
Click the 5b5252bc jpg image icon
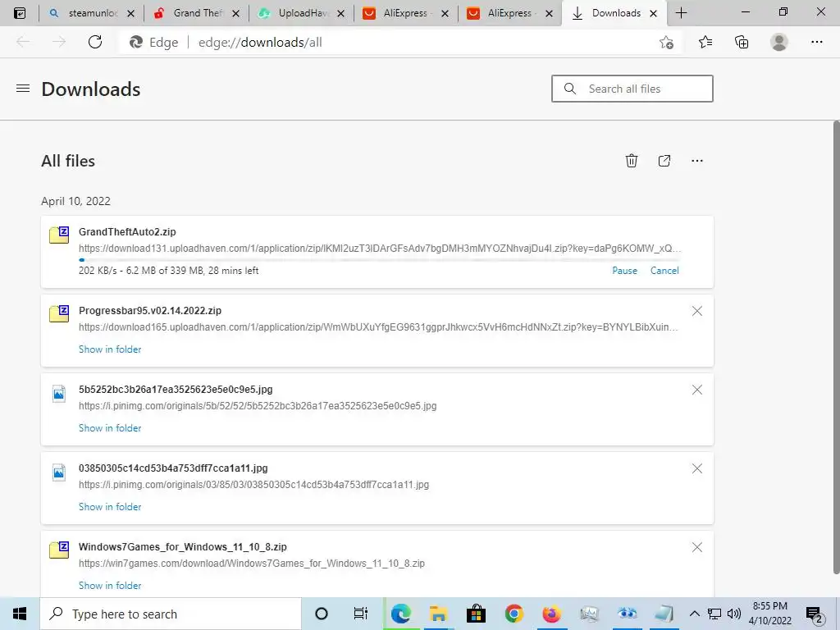click(59, 393)
